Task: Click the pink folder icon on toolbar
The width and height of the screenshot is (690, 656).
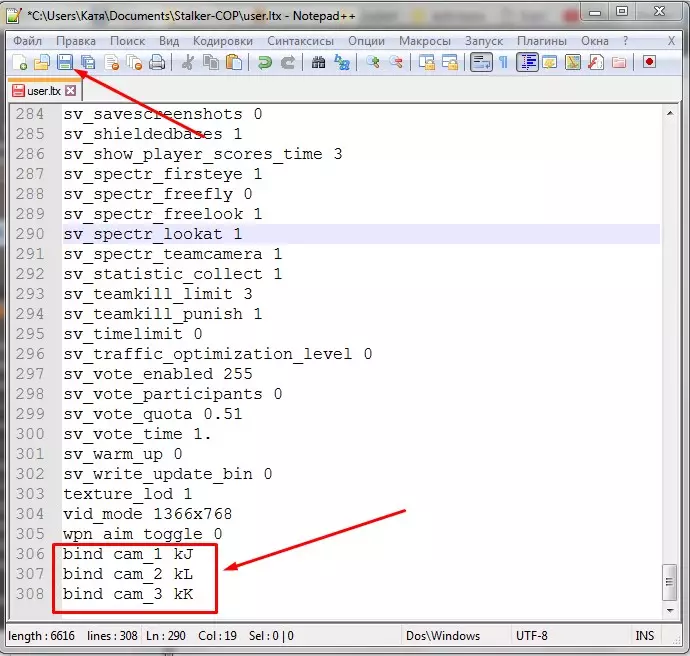Action: [619, 62]
